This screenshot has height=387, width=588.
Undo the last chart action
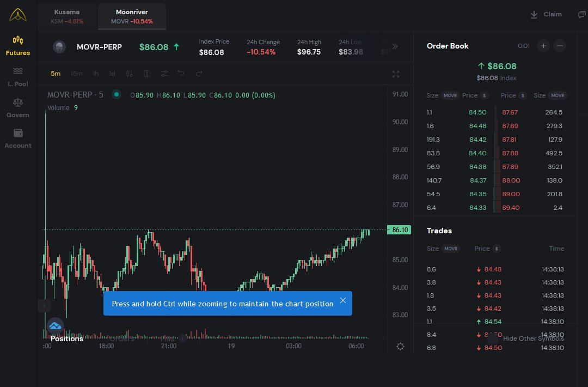(181, 73)
